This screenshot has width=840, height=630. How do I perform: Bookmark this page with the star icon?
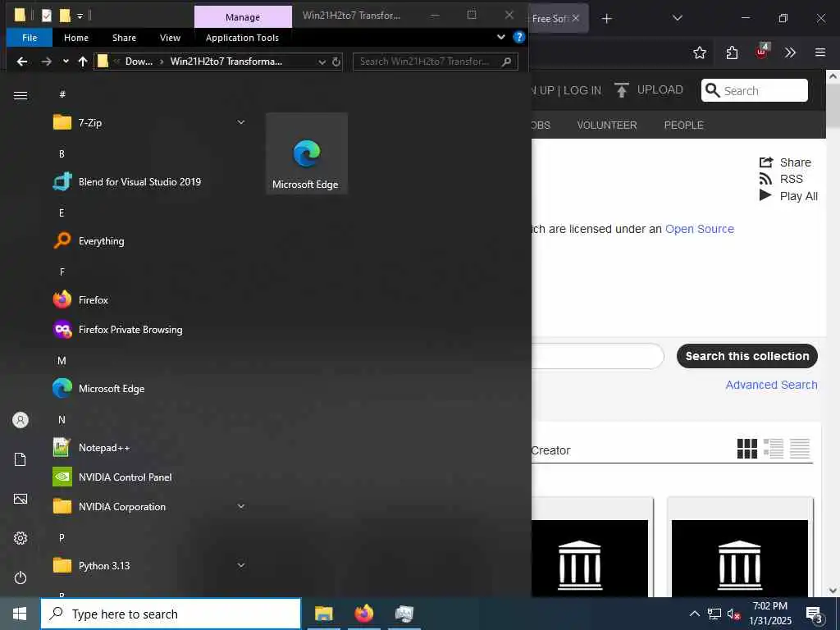(700, 52)
